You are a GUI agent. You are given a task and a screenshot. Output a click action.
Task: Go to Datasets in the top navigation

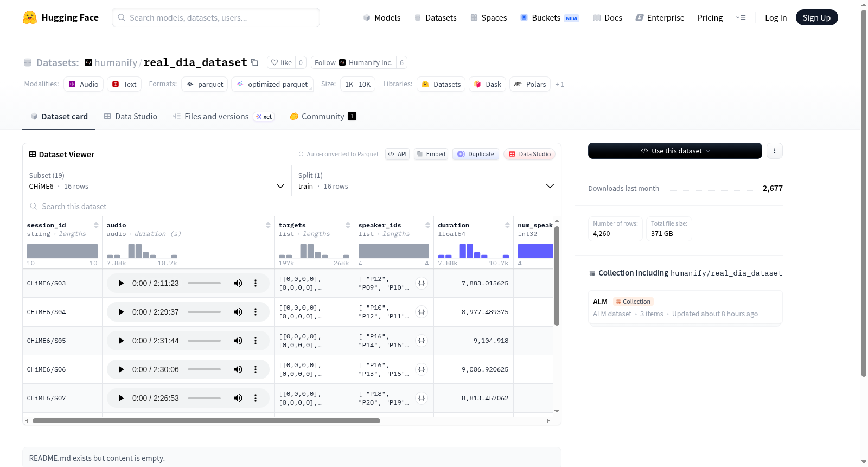(x=436, y=17)
